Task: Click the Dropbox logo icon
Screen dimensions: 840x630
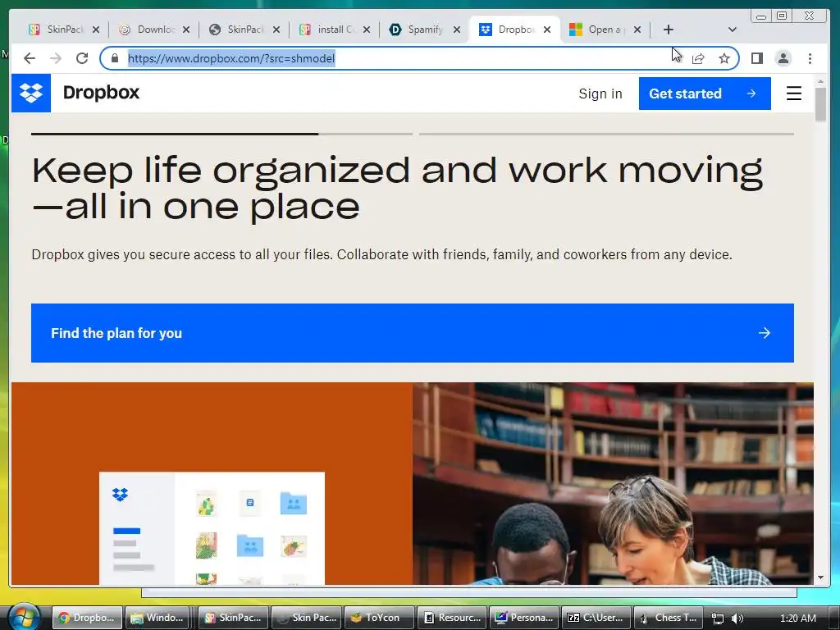Action: point(31,94)
